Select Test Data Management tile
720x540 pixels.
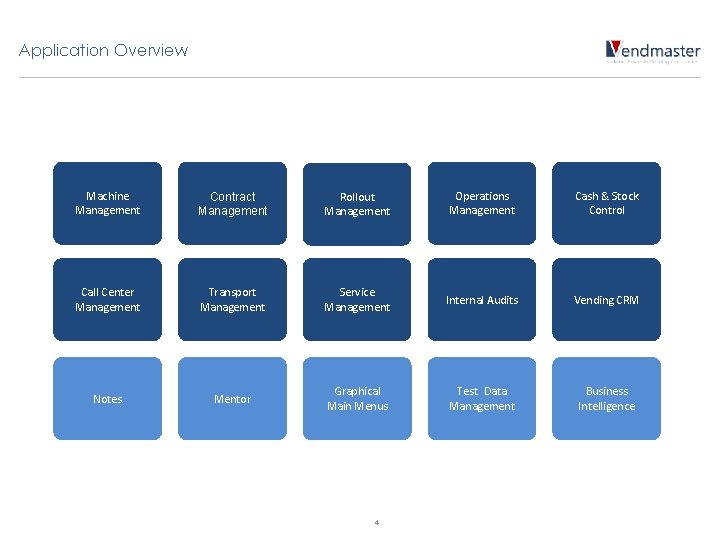point(482,399)
